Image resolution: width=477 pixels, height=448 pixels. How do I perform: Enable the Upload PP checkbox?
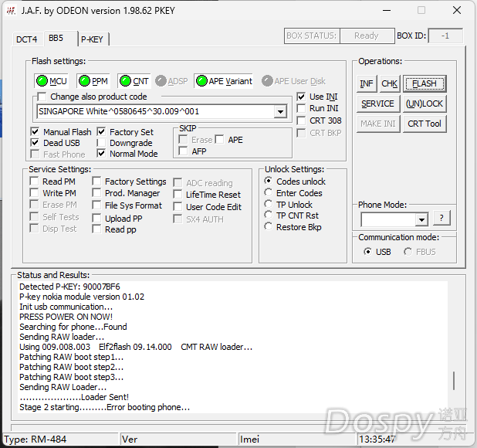point(96,219)
